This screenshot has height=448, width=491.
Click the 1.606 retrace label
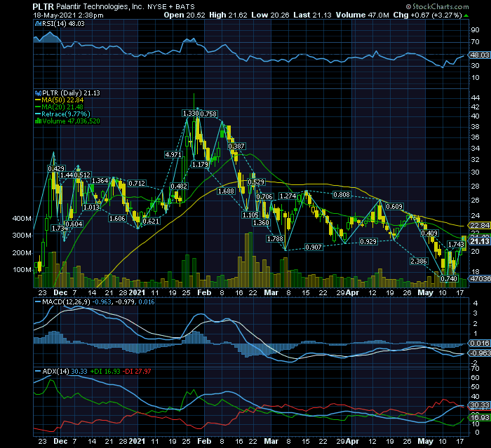[117, 219]
